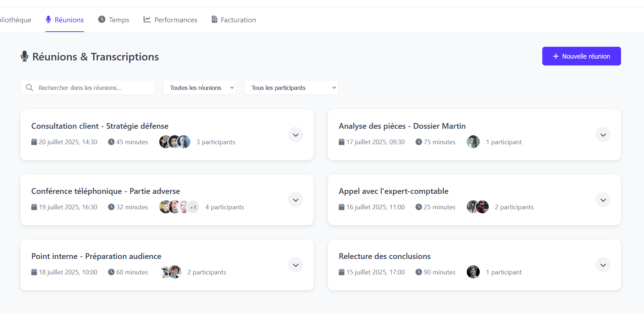Image resolution: width=644 pixels, height=314 pixels.
Task: Expand Relecture des conclusions card
Action: [603, 265]
